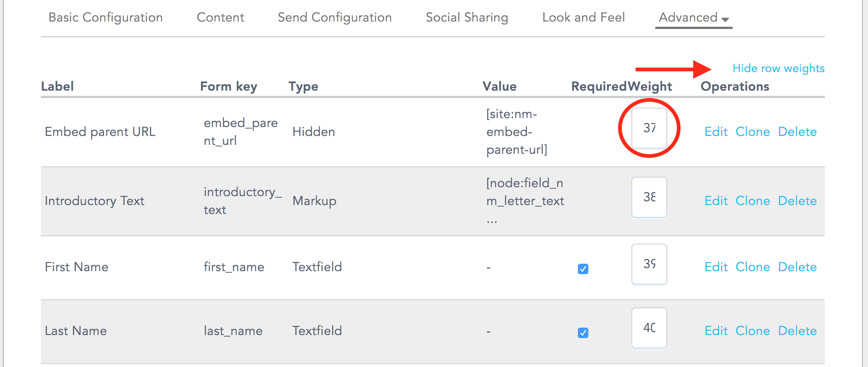Delete the Embed parent URL component
Screen dimensions: 868x367
coord(797,131)
